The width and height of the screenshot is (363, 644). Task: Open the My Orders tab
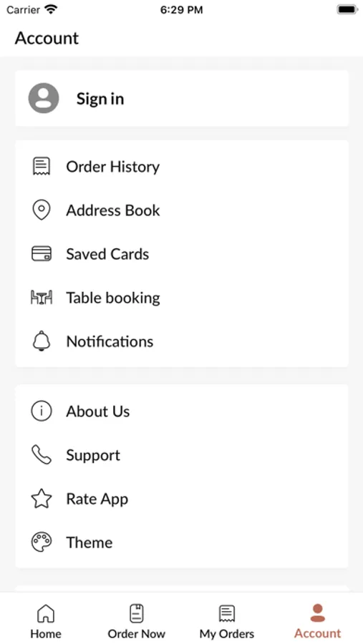226,621
